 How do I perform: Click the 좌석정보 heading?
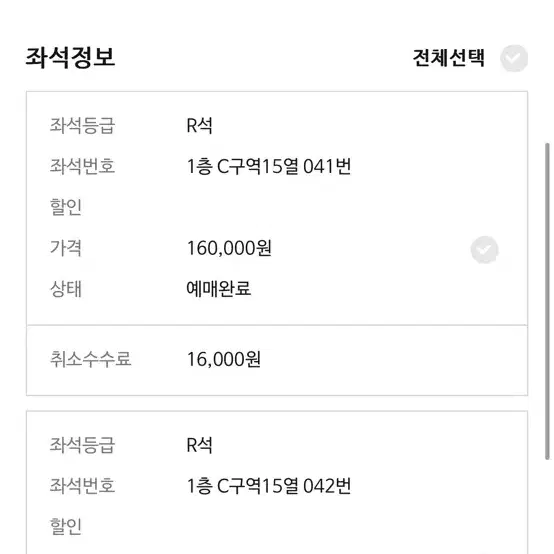(x=70, y=57)
